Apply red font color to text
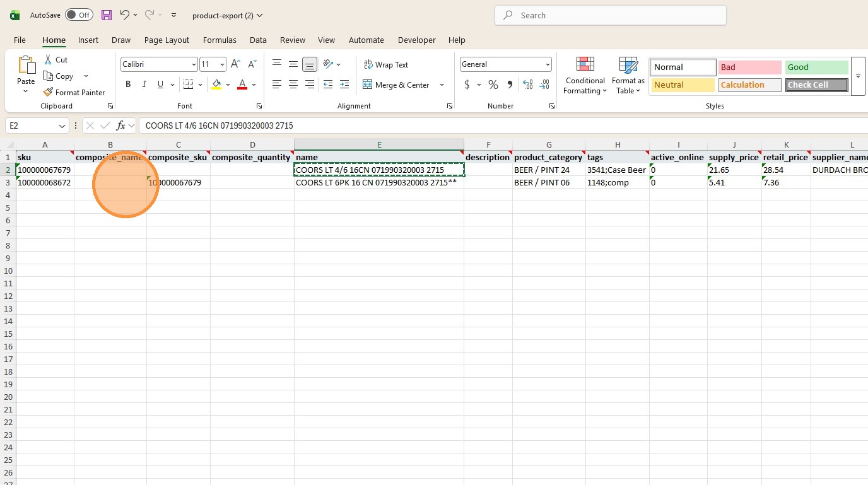The height and width of the screenshot is (485, 868). (x=242, y=85)
